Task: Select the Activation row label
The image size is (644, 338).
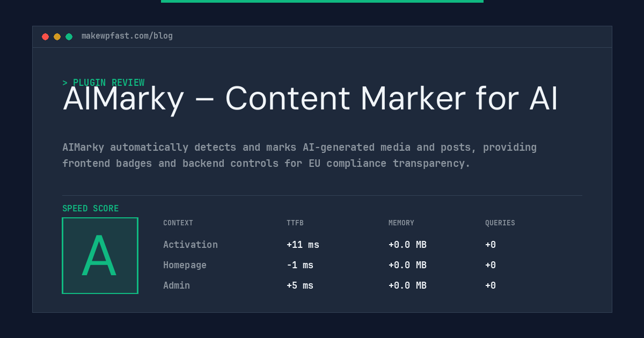Action: coord(191,245)
